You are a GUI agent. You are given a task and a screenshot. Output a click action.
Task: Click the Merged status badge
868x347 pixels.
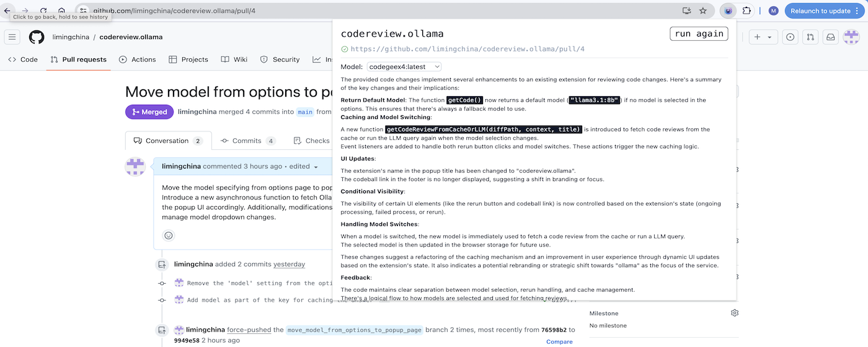click(149, 112)
